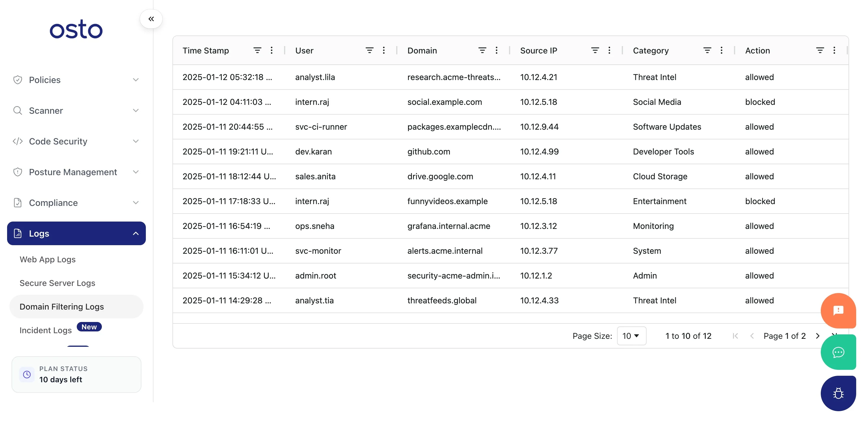Click the Plan Status card
Viewport: 868px width, 423px height.
click(76, 375)
